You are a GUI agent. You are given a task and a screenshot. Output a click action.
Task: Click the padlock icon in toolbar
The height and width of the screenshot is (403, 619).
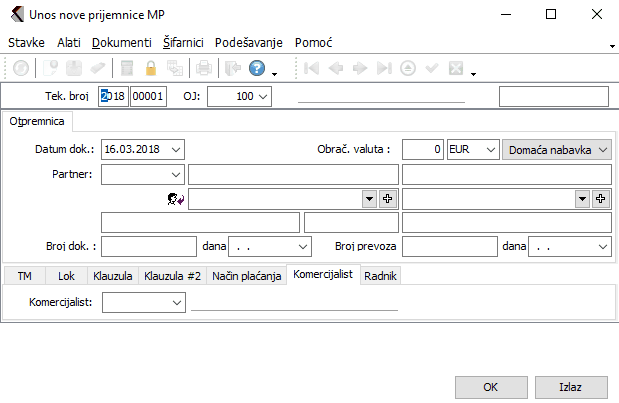152,69
